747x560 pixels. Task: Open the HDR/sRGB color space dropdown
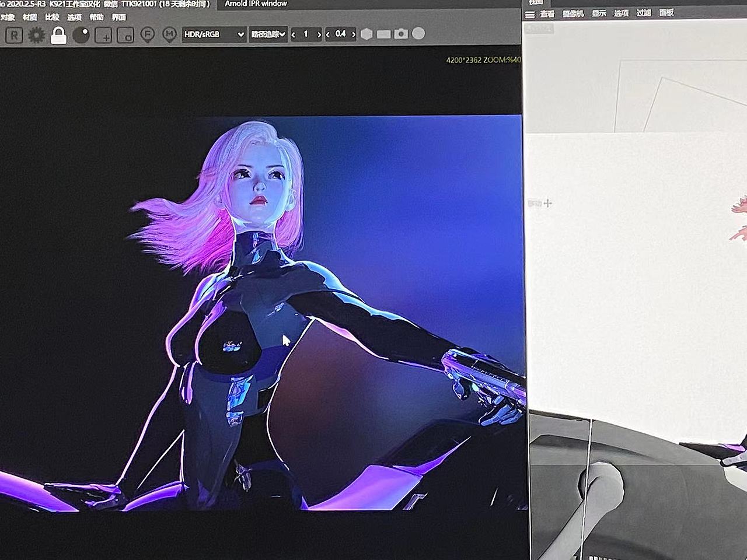click(x=214, y=34)
